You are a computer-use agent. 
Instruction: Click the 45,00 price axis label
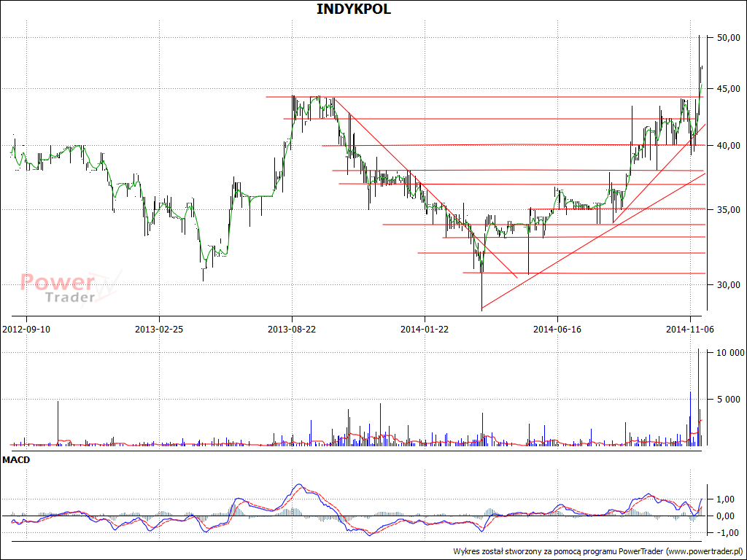click(x=729, y=88)
